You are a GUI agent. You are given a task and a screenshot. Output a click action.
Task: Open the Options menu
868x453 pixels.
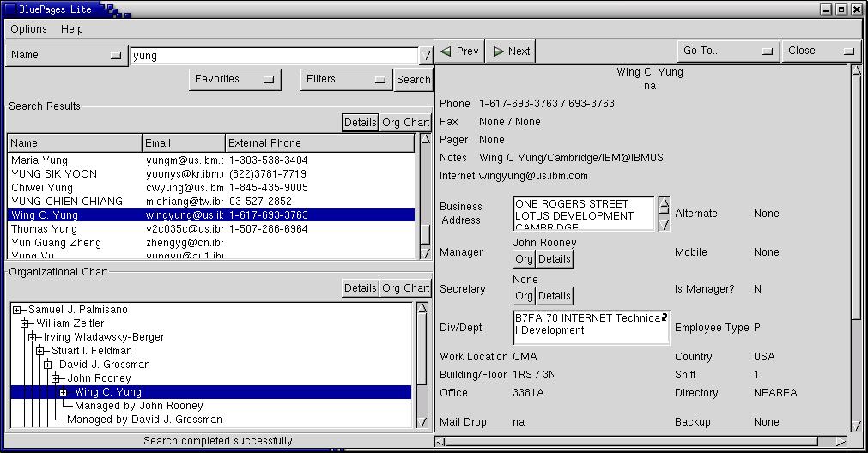tap(29, 29)
